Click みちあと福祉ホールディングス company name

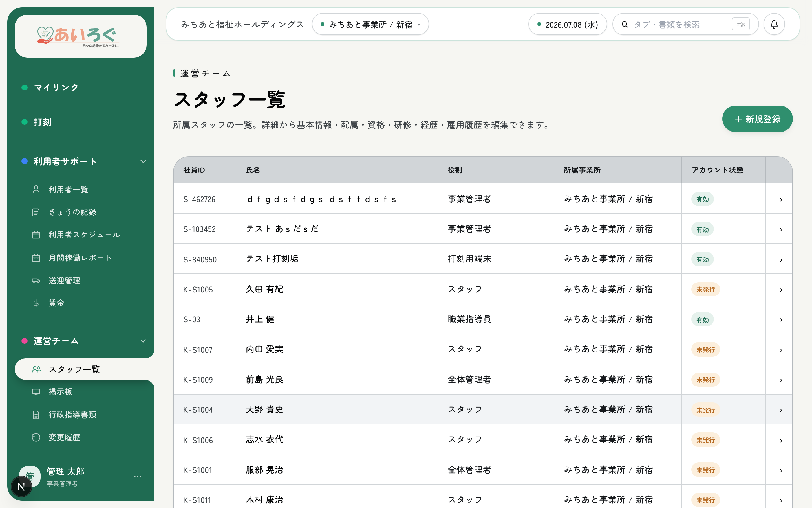[242, 24]
